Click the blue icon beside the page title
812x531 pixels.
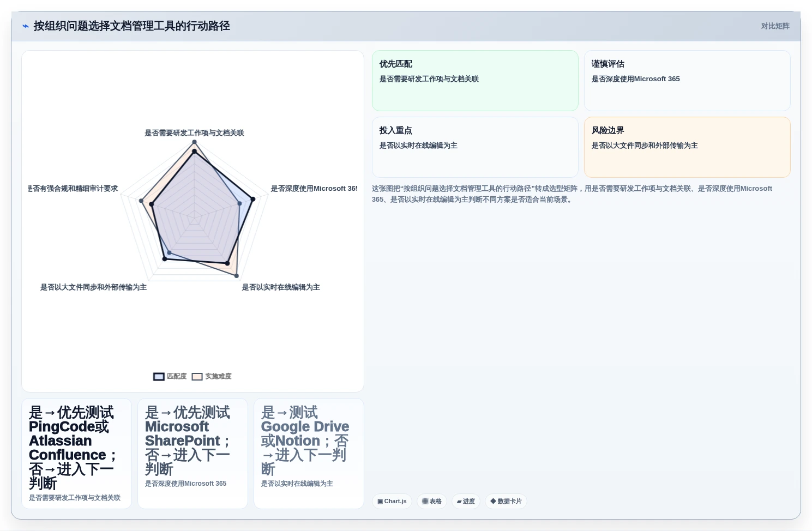coord(25,26)
